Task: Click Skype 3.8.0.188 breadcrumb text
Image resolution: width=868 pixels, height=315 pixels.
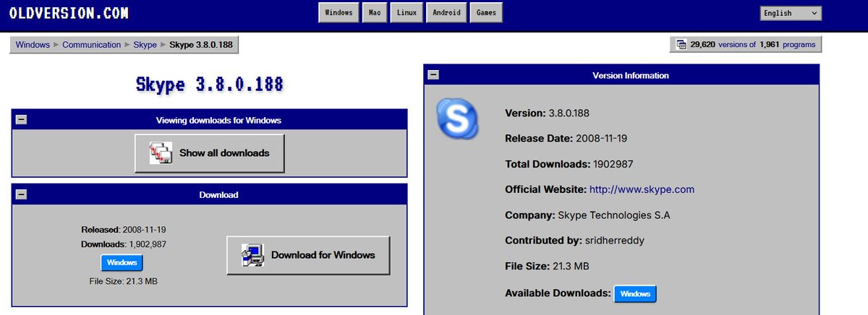Action: [x=201, y=45]
